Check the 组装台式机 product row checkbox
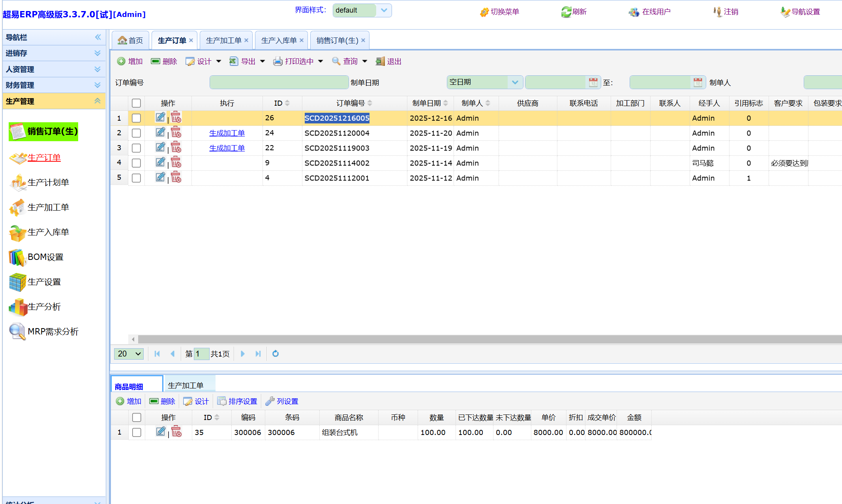Image resolution: width=842 pixels, height=504 pixels. pos(137,432)
